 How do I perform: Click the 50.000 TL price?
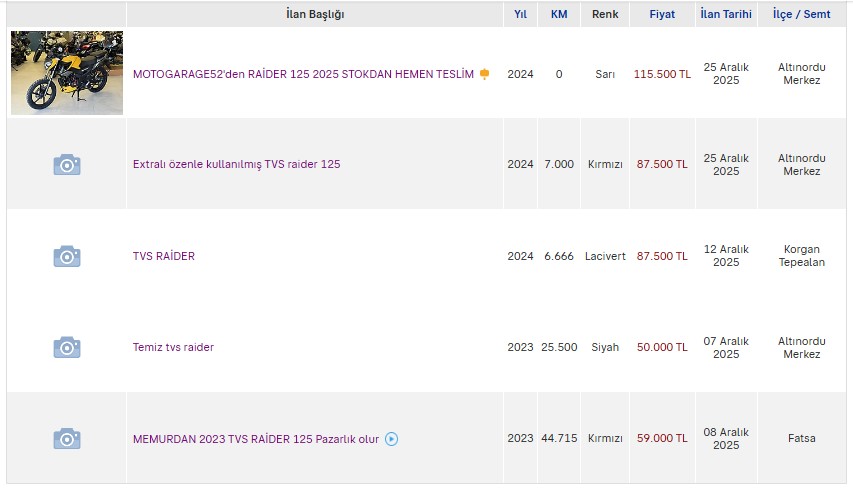[662, 347]
